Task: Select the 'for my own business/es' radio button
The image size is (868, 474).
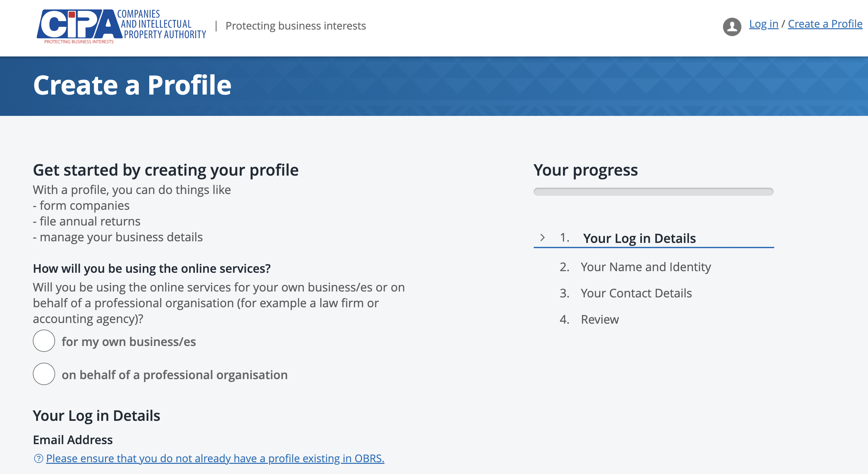Action: coord(44,341)
